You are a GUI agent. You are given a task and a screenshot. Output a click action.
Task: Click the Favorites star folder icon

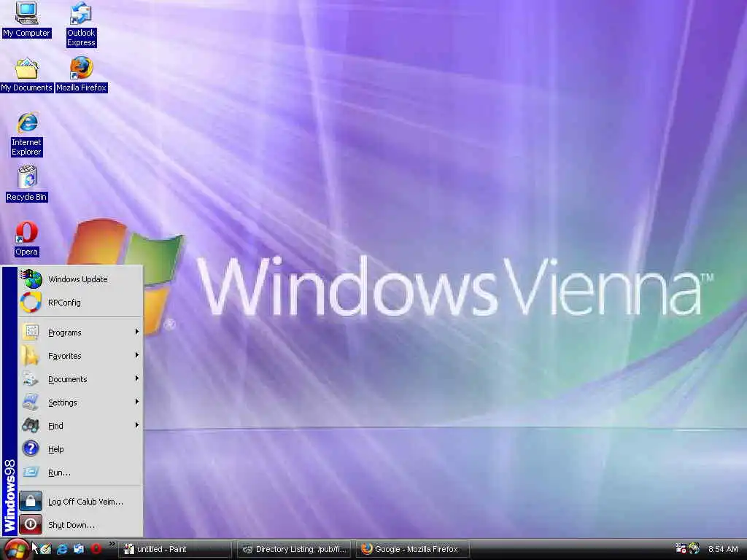point(30,356)
